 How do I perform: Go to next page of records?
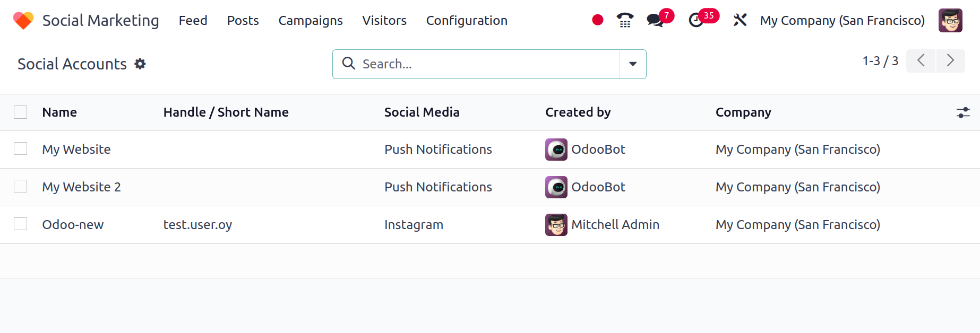950,61
